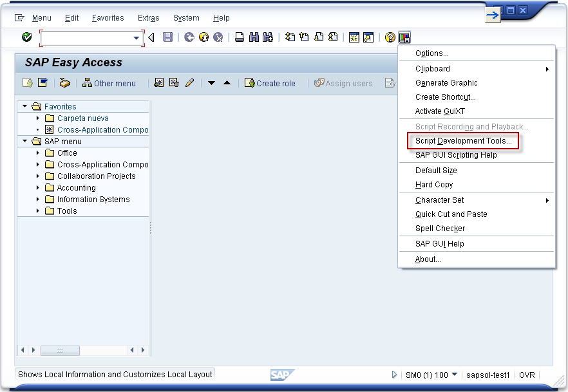
Task: Click the Print icon in toolbar
Action: click(x=240, y=37)
